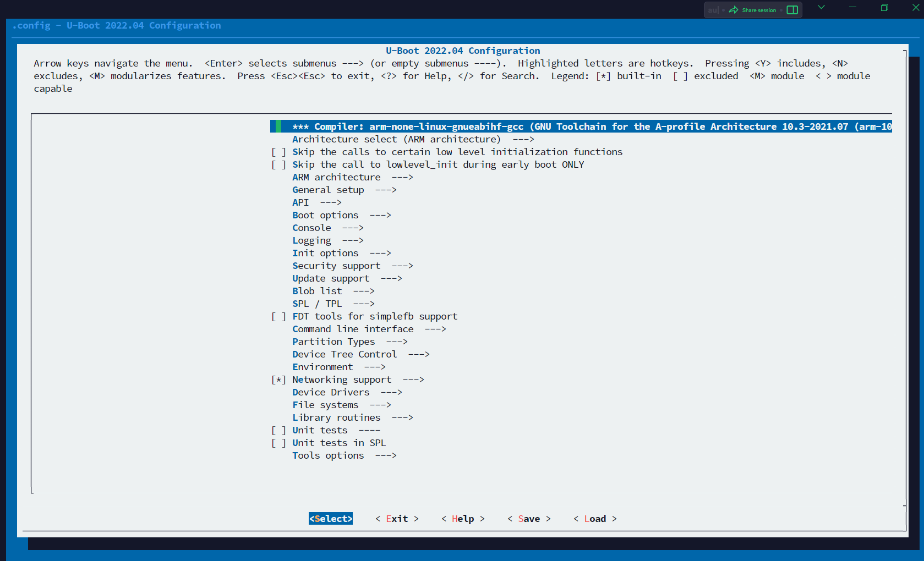Open the API submenu
This screenshot has width=924, height=561.
(x=316, y=203)
